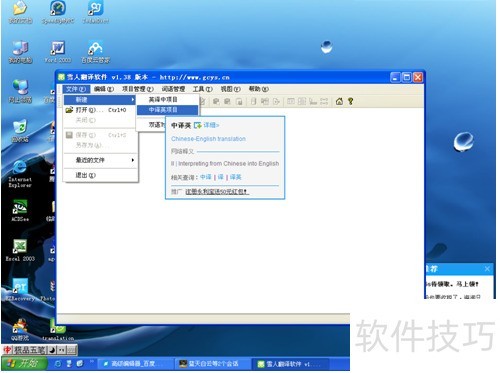Open the translation desktop shortcut
The height and width of the screenshot is (373, 500).
[x=58, y=329]
